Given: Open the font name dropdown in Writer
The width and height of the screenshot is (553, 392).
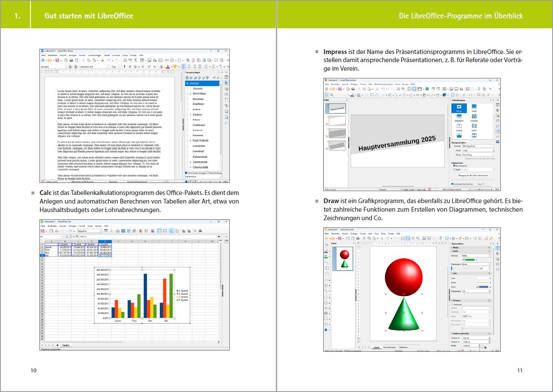Looking at the screenshot, I should [x=108, y=67].
